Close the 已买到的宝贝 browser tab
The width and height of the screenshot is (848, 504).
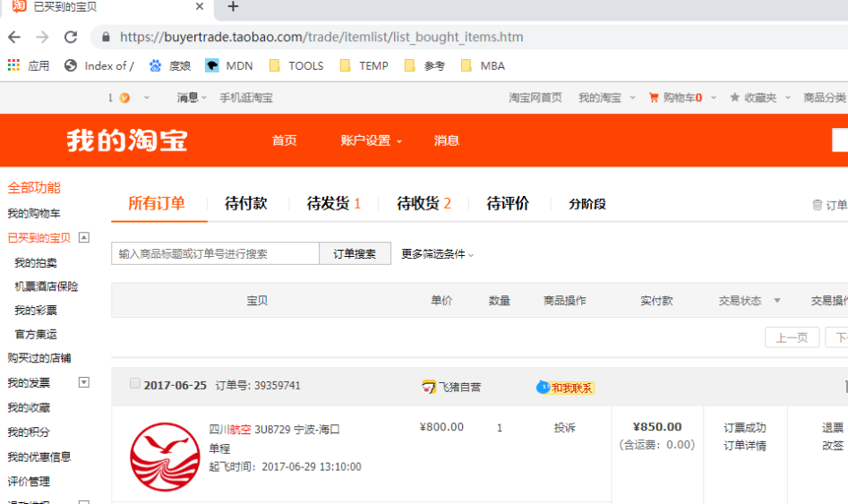tap(200, 6)
